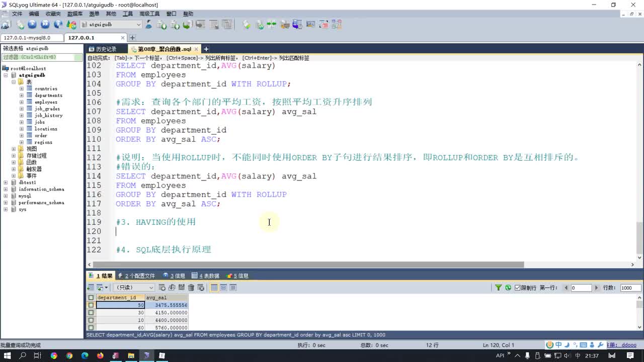Sort by the department_id column header
This screenshot has width=644, height=362.
(x=120, y=298)
